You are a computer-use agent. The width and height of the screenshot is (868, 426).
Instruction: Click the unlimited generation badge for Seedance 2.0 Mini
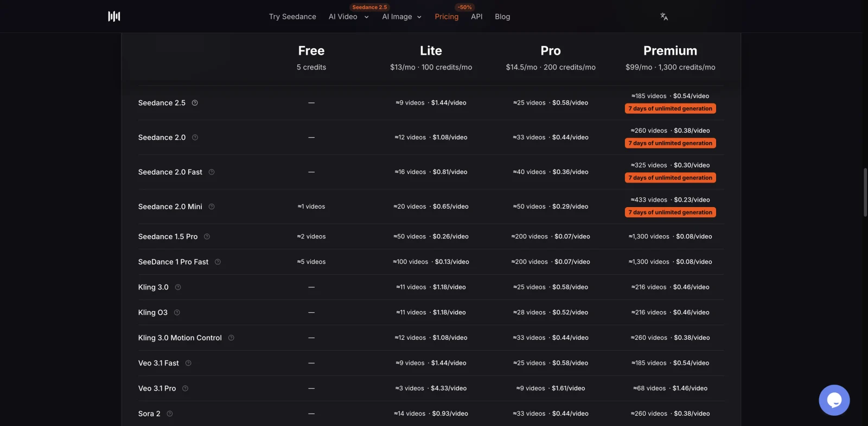tap(671, 212)
